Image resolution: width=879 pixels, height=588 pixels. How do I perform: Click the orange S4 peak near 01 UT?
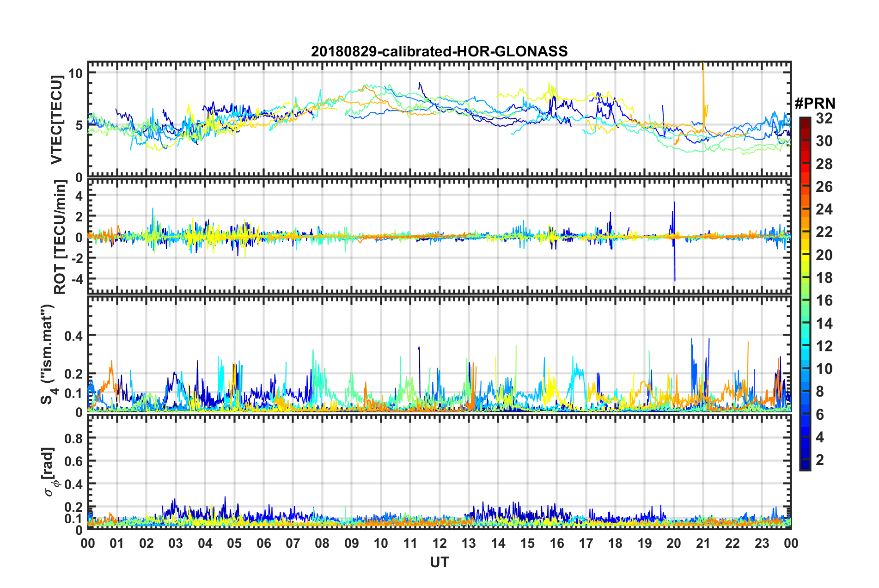click(x=111, y=370)
